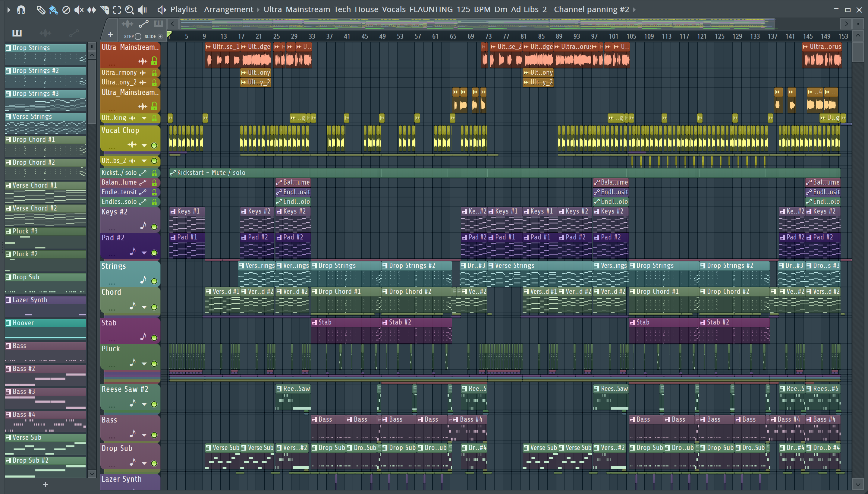868x494 pixels.
Task: Collapse the Pluck group arrow
Action: (x=144, y=364)
